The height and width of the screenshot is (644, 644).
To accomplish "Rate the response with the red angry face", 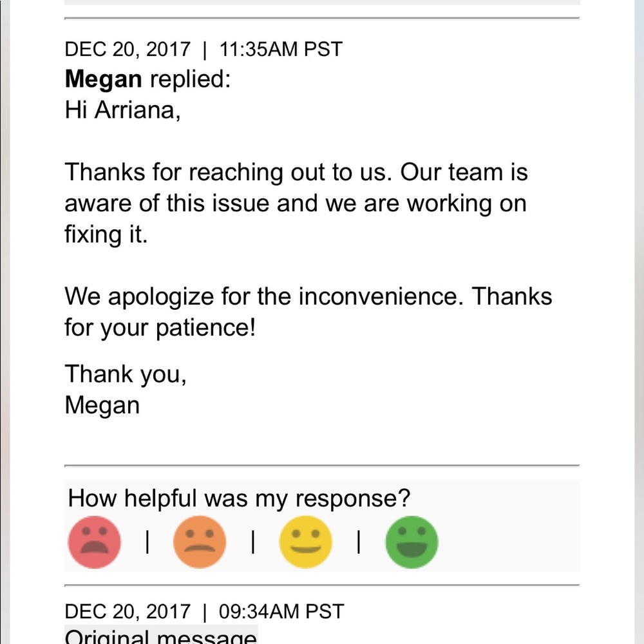I will point(94,542).
